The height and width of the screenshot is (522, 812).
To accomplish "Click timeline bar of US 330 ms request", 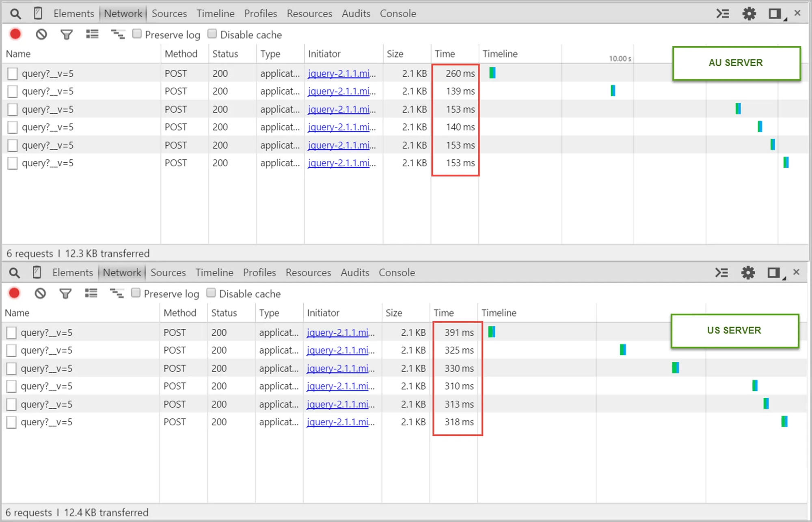I will [x=675, y=368].
